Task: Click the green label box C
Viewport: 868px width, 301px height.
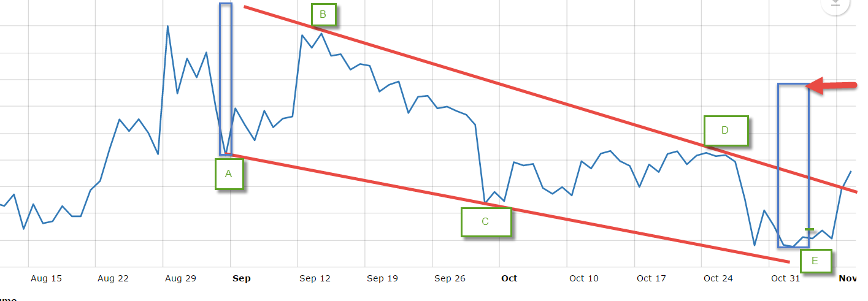Action: pyautogui.click(x=485, y=222)
